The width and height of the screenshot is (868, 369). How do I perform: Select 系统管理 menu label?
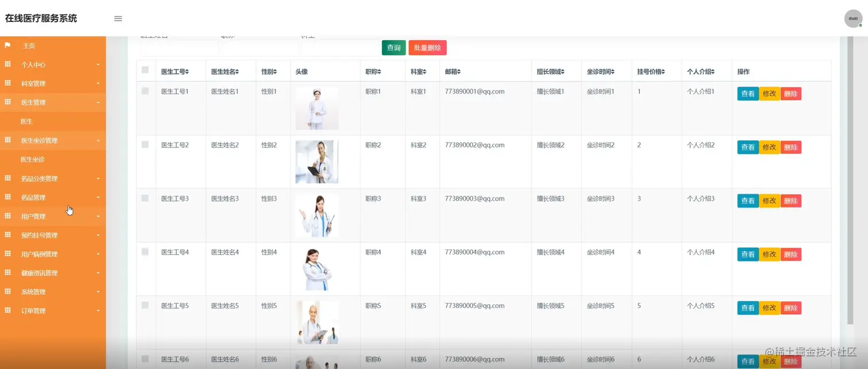pyautogui.click(x=33, y=292)
